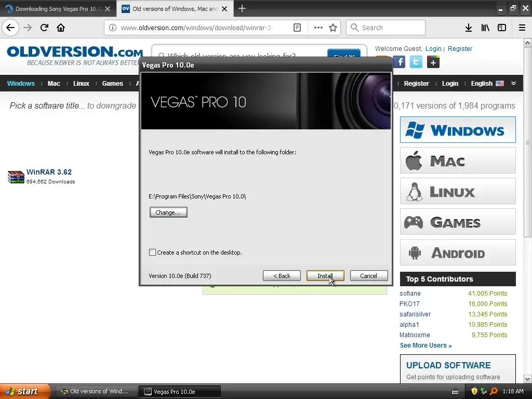Click the security shield tray icon
The width and height of the screenshot is (532, 399).
pyautogui.click(x=474, y=391)
